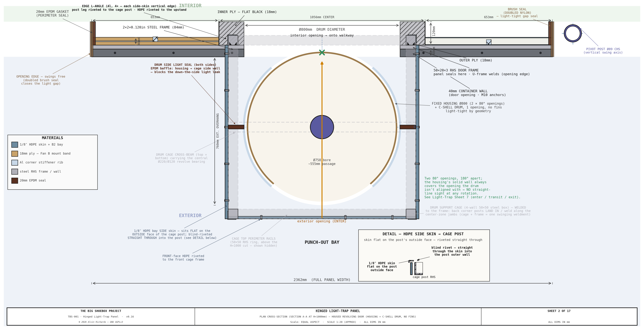
Task: Click the SHEET 2 OF 17 text
Action: pyautogui.click(x=559, y=311)
